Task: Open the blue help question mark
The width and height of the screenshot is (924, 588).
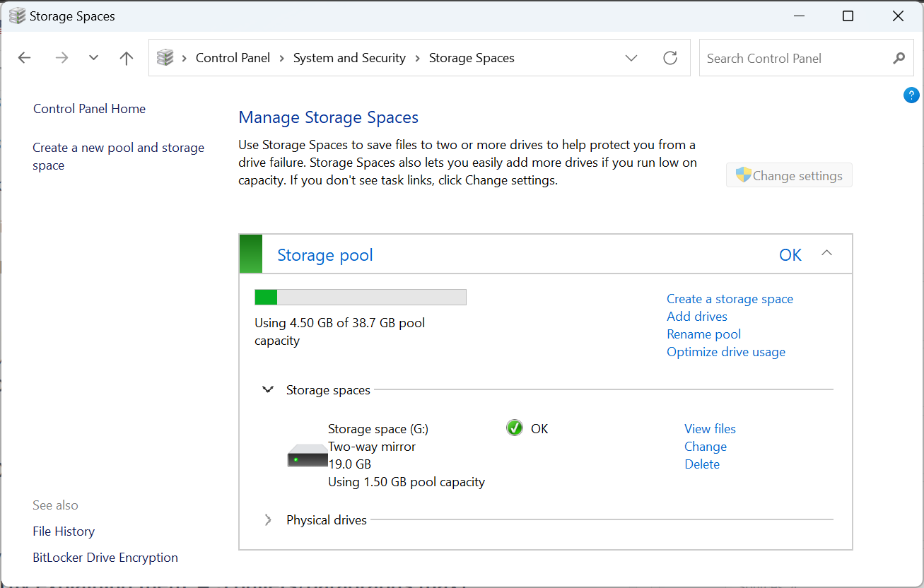Action: pyautogui.click(x=911, y=95)
